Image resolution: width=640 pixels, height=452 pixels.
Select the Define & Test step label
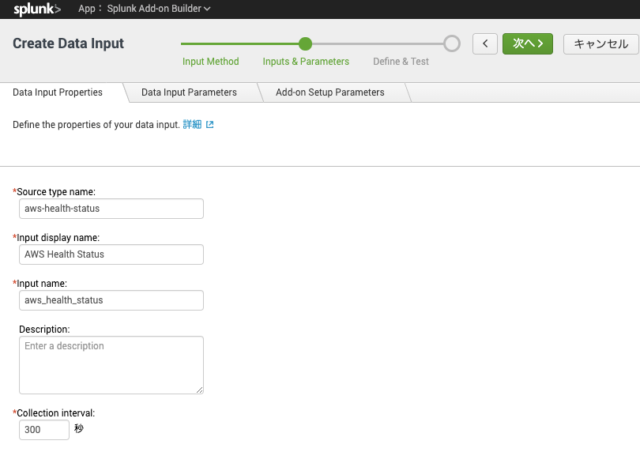pyautogui.click(x=401, y=61)
